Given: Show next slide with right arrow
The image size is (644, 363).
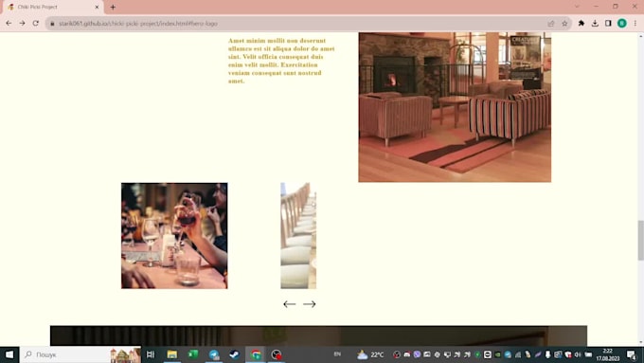Looking at the screenshot, I should 310,304.
